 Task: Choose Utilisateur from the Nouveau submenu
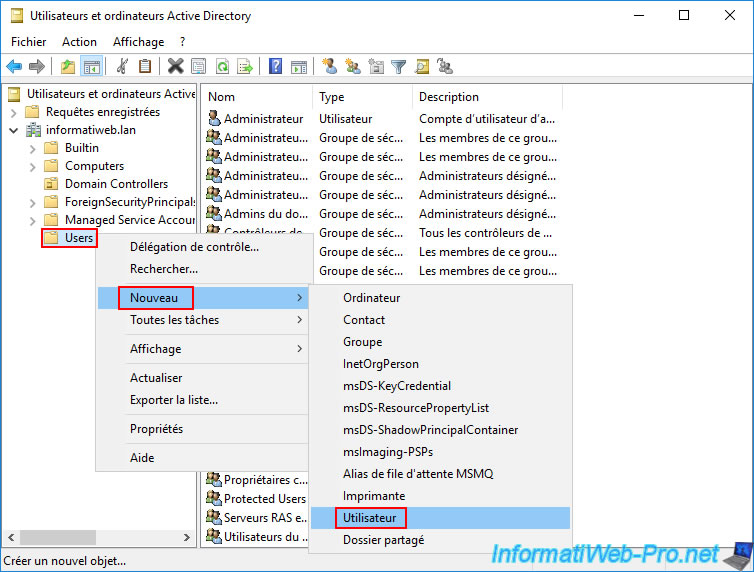click(369, 518)
